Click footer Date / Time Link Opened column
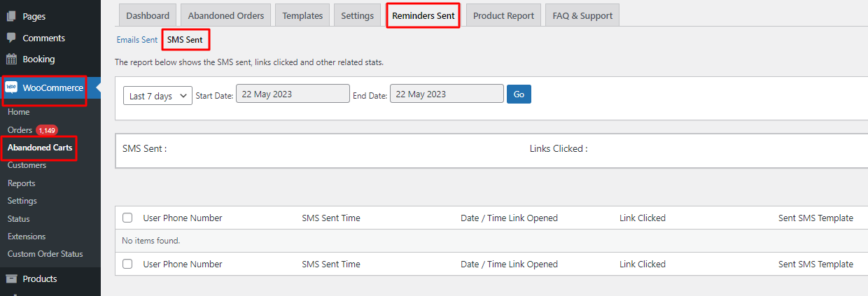868x296 pixels. (509, 264)
